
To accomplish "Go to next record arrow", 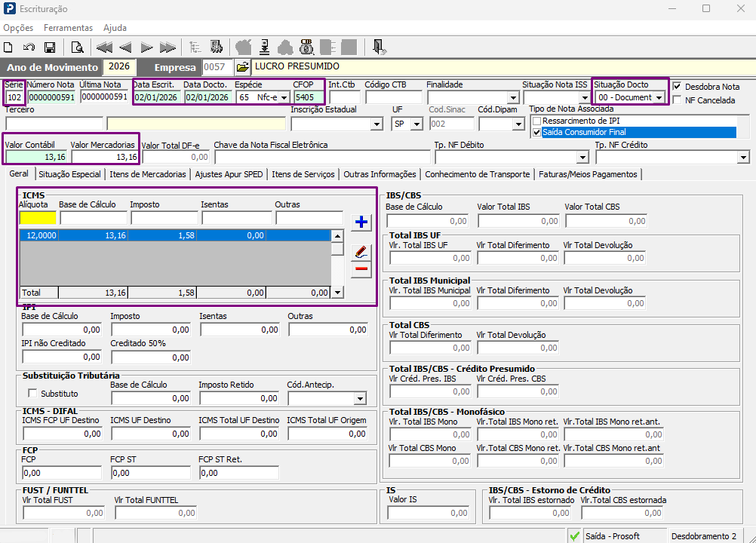I will click(146, 48).
